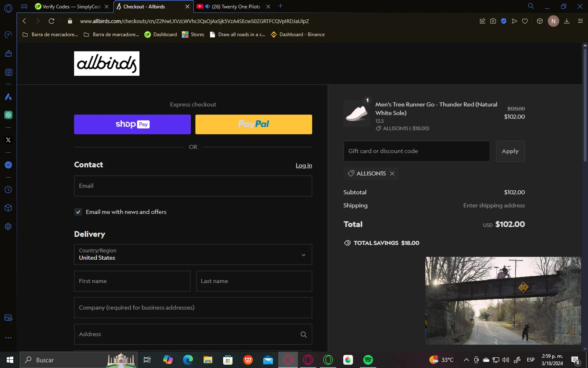
Task: Expand the Country/Region dropdown
Action: tap(193, 255)
